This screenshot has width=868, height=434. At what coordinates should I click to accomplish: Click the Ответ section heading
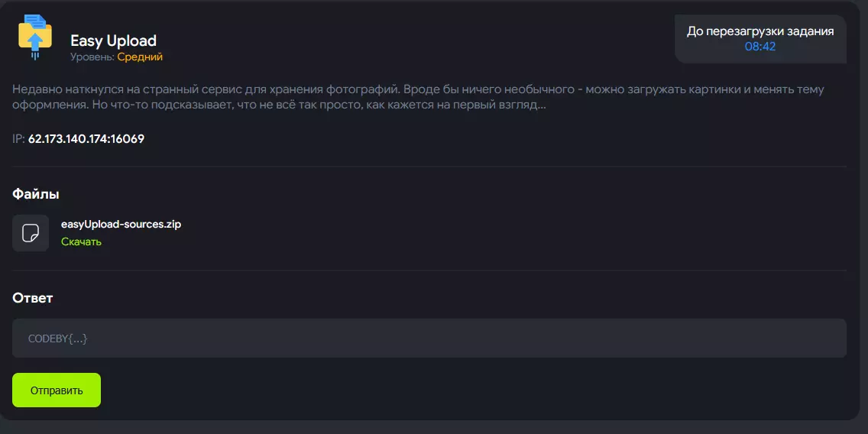[x=33, y=298]
